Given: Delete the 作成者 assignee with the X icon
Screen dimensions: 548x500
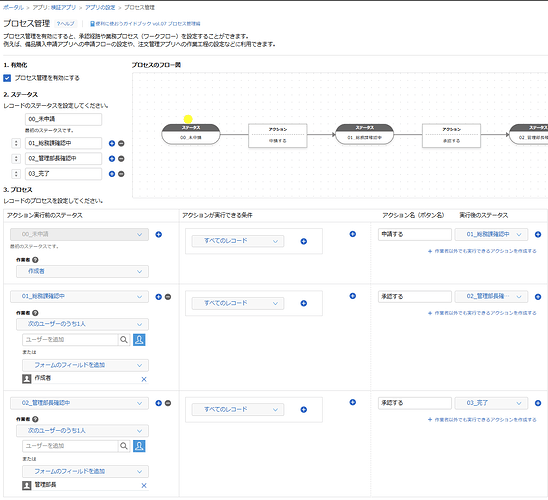Looking at the screenshot, I should [x=144, y=379].
